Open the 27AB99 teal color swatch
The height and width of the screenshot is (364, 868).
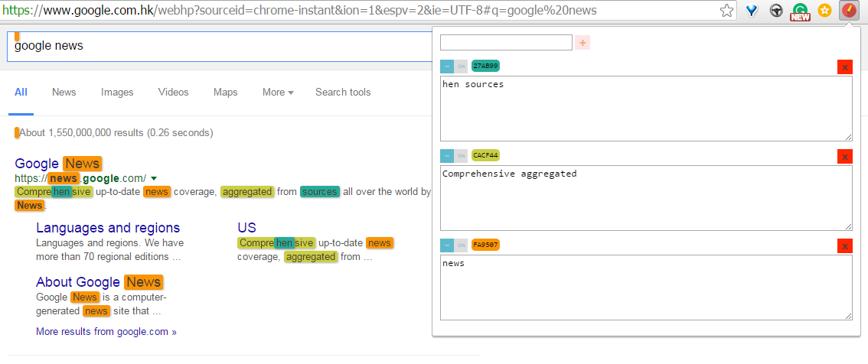485,65
